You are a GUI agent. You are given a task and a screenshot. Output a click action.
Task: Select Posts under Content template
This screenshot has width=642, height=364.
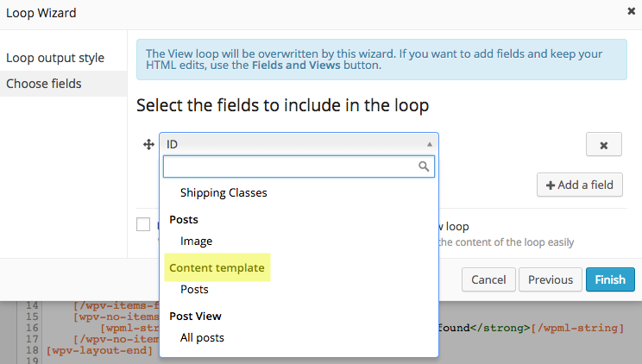(194, 290)
